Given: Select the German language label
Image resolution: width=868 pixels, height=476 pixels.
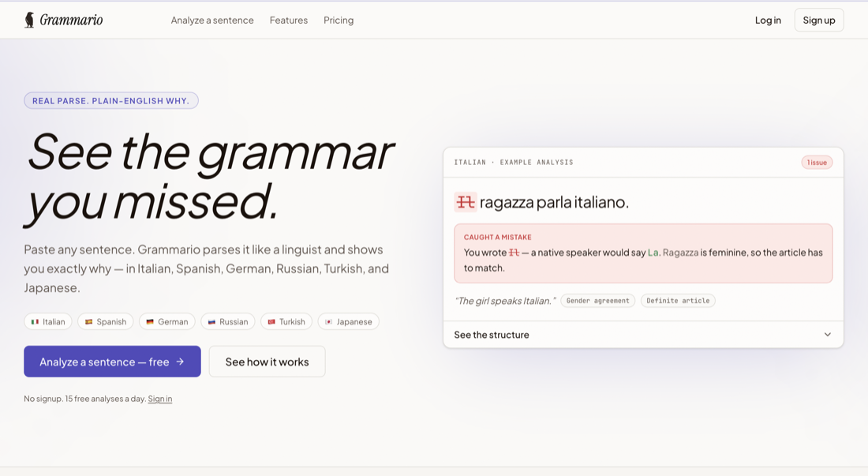Looking at the screenshot, I should point(173,321).
